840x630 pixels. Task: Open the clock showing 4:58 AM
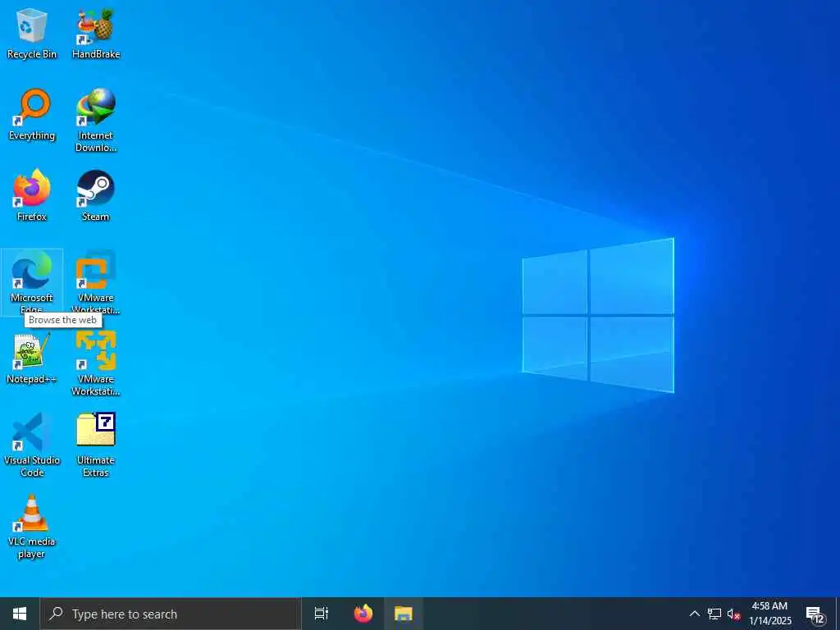769,614
